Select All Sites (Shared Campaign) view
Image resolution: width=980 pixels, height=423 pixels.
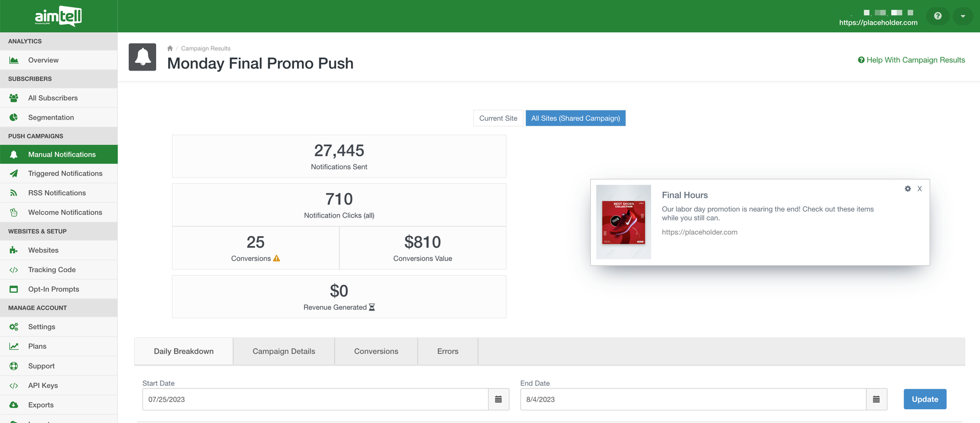575,118
